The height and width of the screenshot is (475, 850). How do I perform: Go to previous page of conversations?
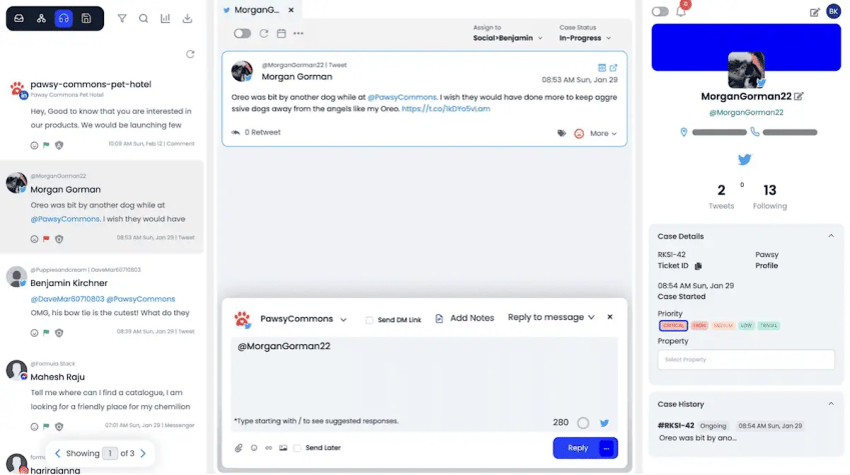[x=57, y=453]
